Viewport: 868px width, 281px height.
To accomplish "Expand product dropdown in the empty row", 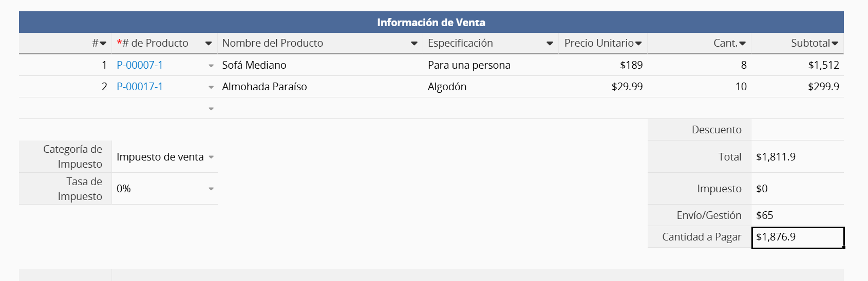I will coord(211,109).
